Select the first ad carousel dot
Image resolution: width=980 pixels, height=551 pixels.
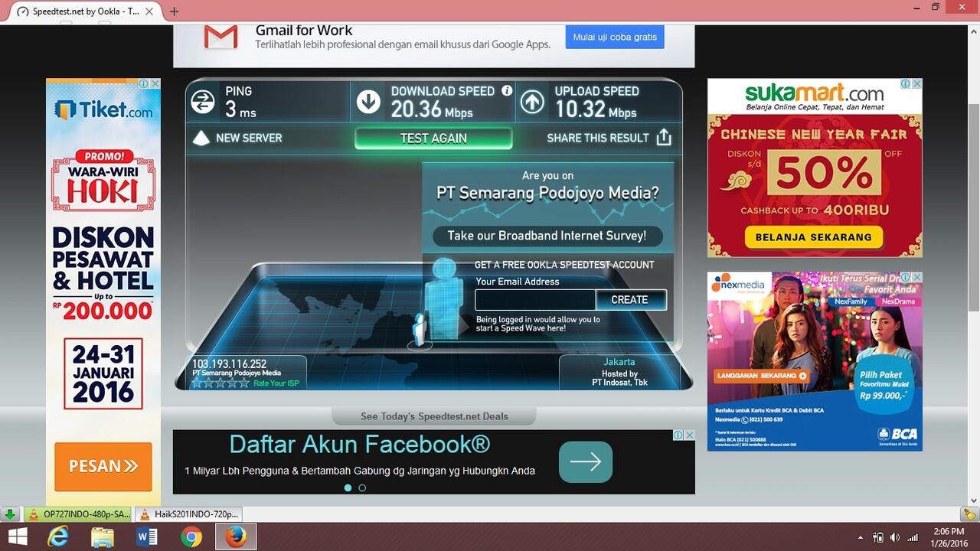point(348,487)
